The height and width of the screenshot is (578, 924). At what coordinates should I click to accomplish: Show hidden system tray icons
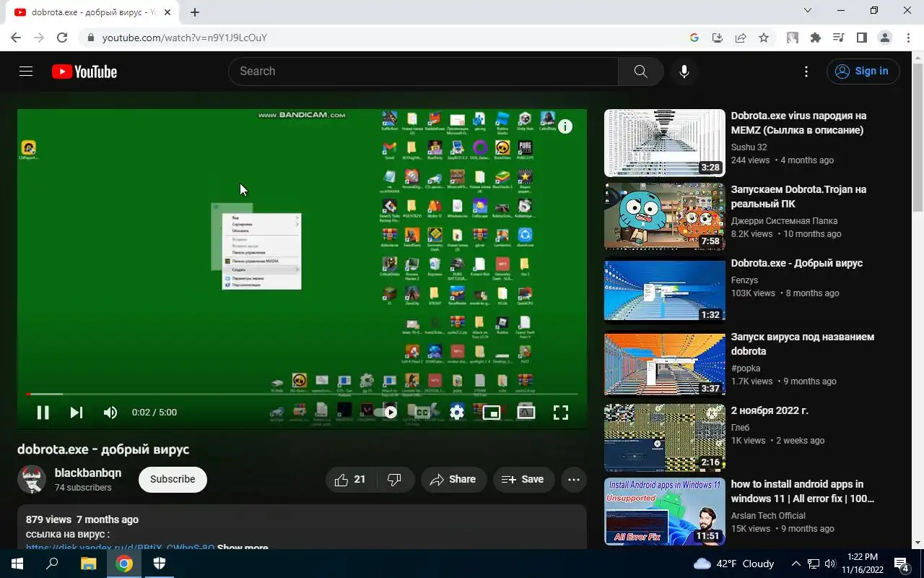point(796,564)
